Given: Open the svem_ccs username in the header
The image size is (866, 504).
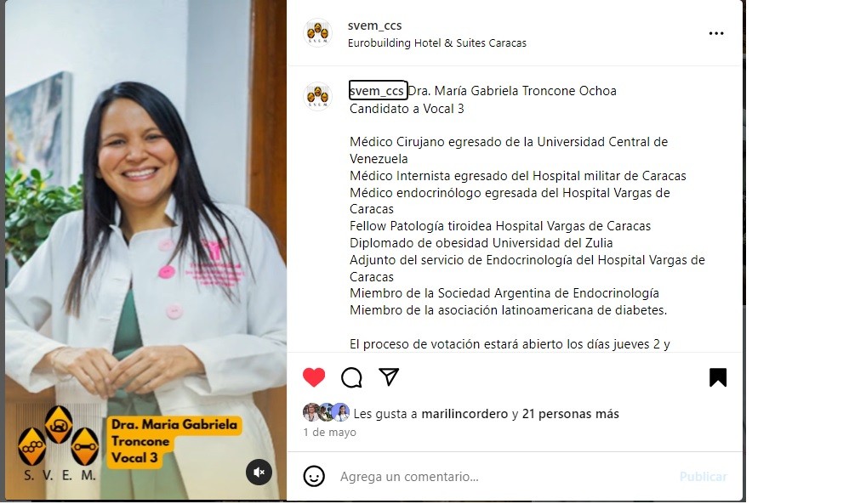Looking at the screenshot, I should [x=374, y=25].
